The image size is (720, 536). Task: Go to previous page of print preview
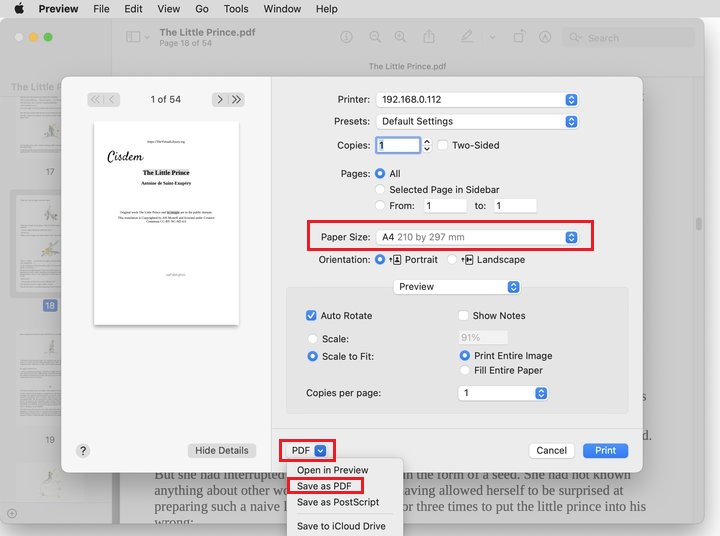click(x=112, y=99)
